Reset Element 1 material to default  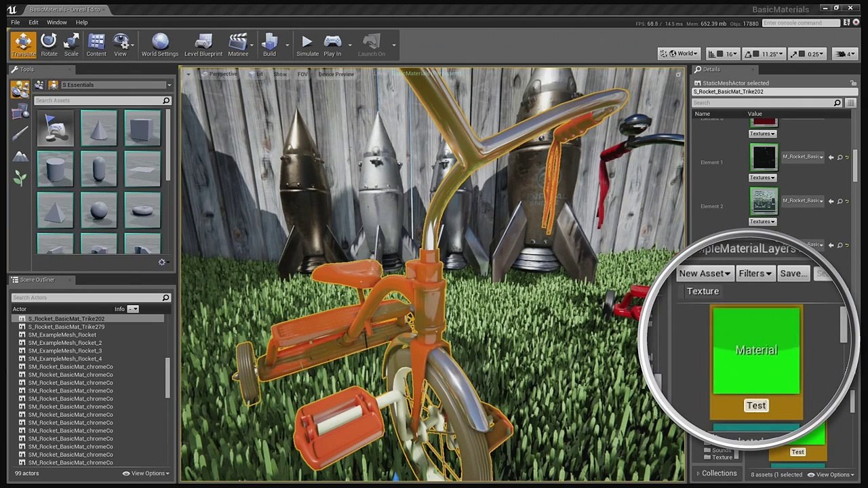[x=847, y=157]
